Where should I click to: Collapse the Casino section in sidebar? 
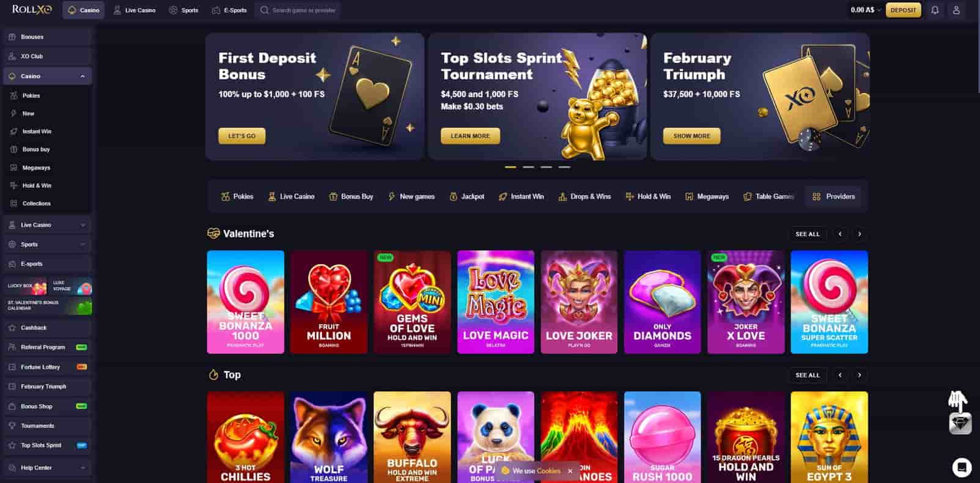click(x=83, y=76)
